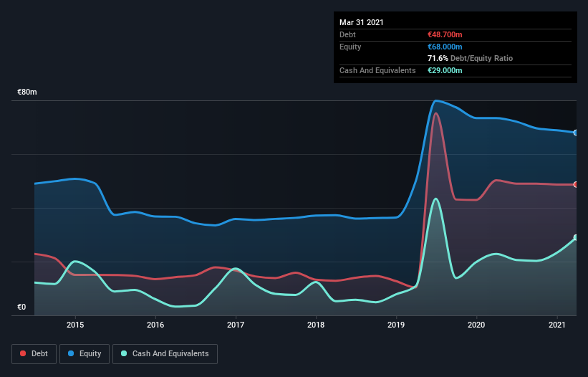Click the 2017 x-axis label
Screen dimensions: 588x377
coord(236,325)
